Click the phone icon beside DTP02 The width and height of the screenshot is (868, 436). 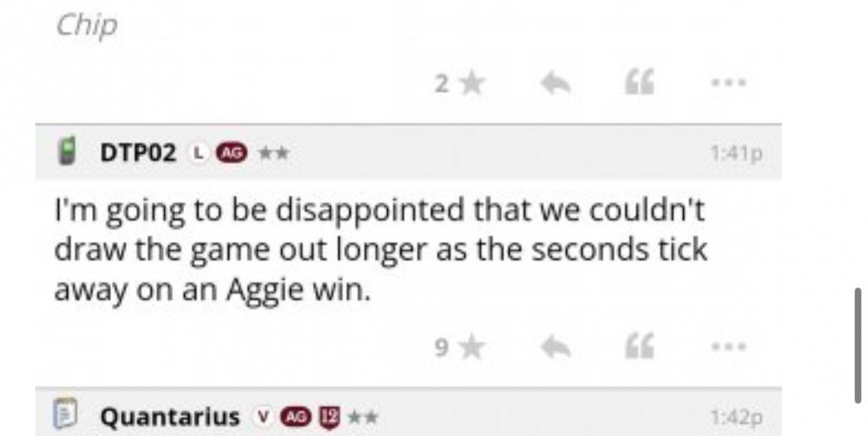click(x=66, y=153)
